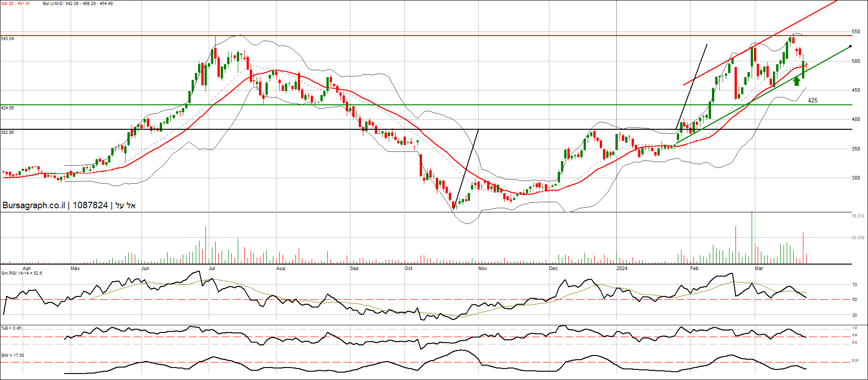The width and height of the screenshot is (868, 380).
Task: Select the 424.66 support level label
Action: coord(7,108)
